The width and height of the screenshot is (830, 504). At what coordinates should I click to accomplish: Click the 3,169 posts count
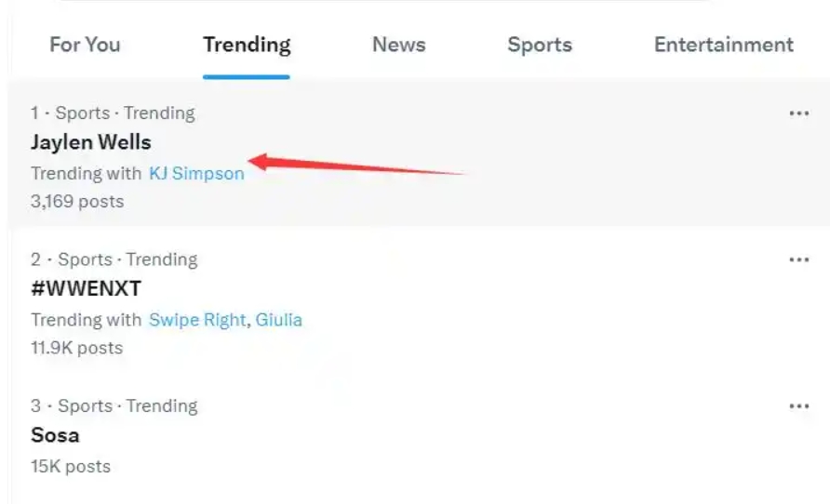[x=76, y=201]
